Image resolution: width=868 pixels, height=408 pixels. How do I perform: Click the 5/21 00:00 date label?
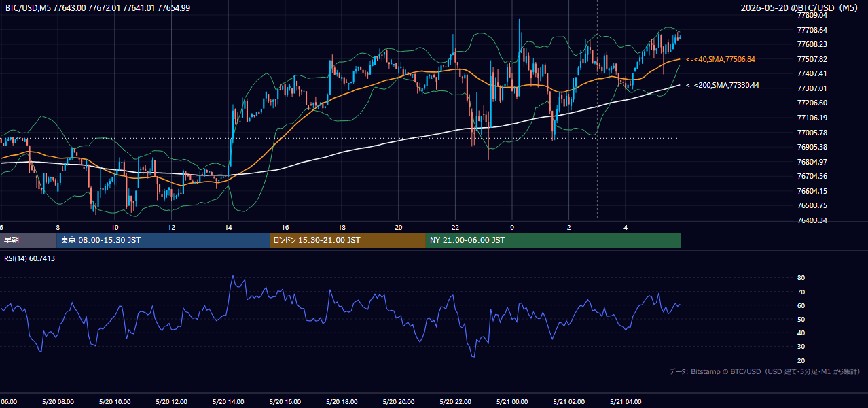pos(512,402)
